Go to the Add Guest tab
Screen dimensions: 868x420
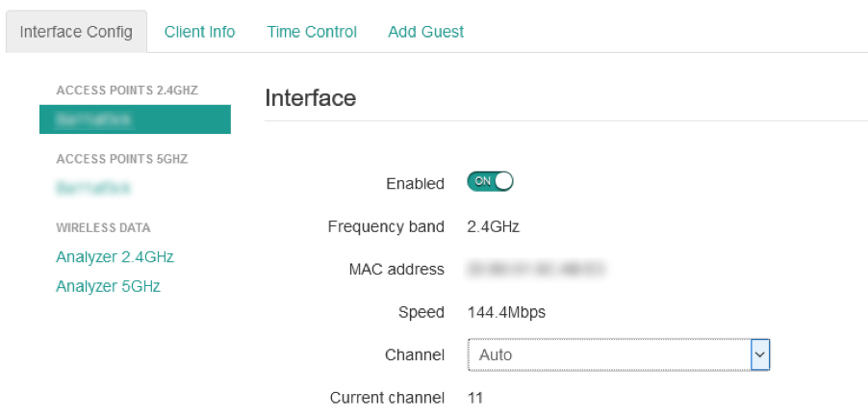(425, 32)
